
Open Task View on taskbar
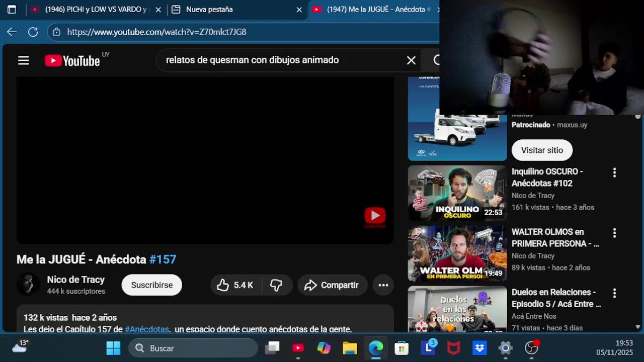click(x=272, y=348)
